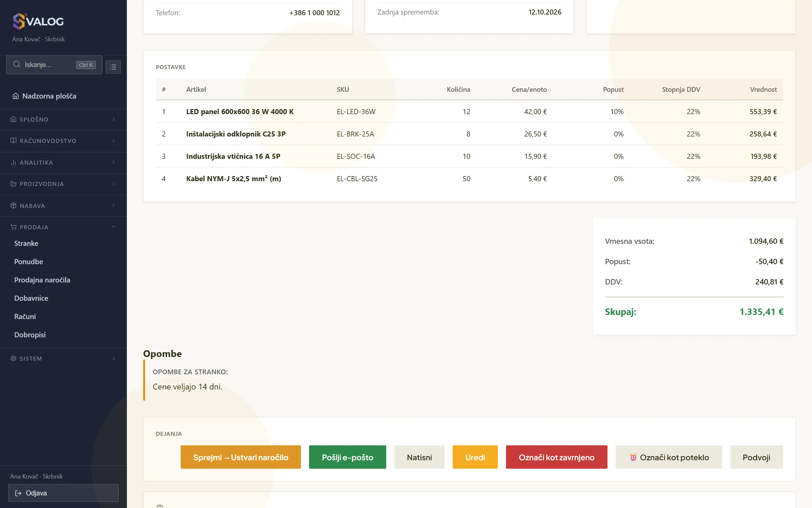Click the Splošno section icon

coord(14,119)
